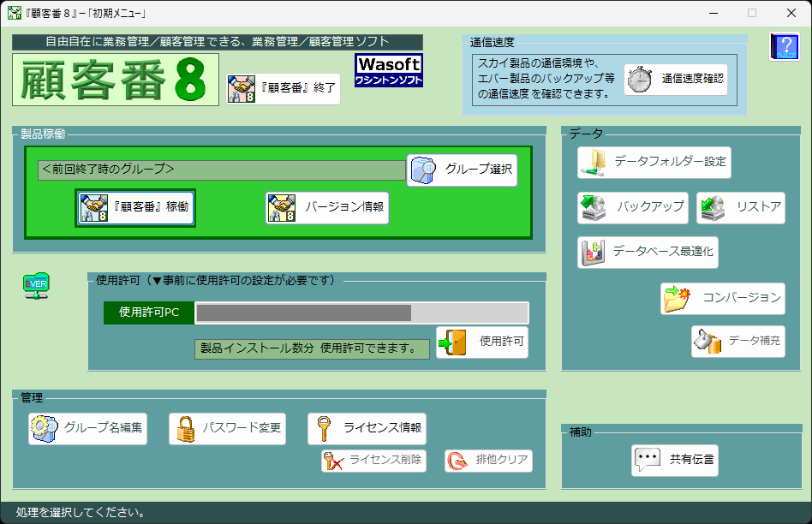Click the 管理 section label
812x524 pixels.
pyautogui.click(x=32, y=398)
